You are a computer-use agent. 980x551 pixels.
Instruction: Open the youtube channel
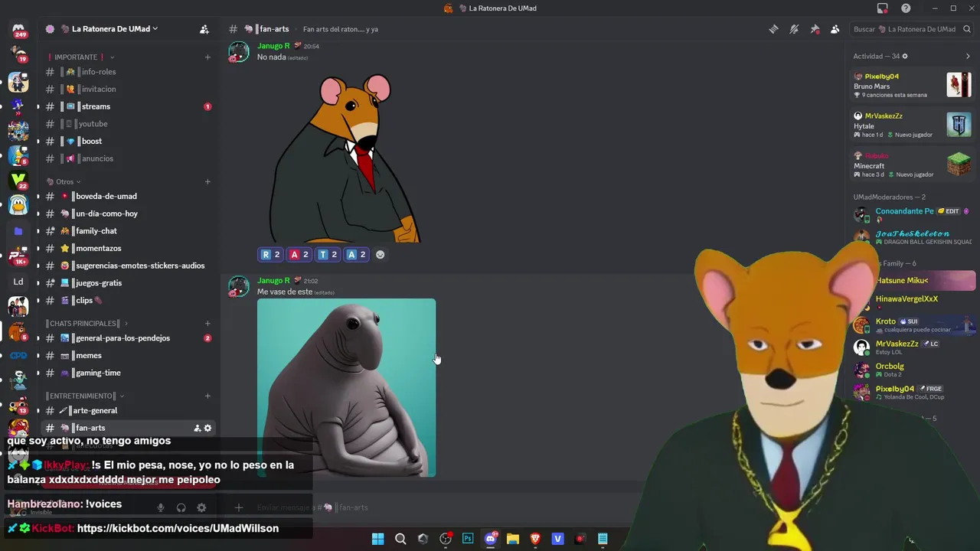[128, 124]
